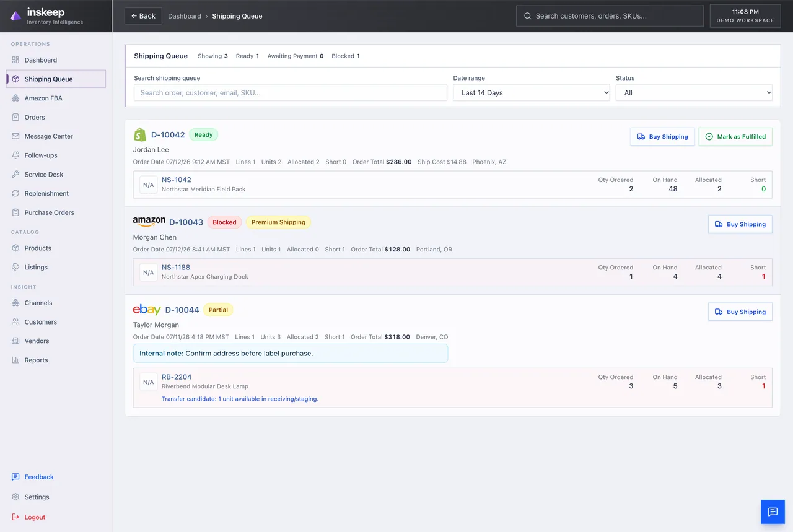This screenshot has width=793, height=532.
Task: Buy Shipping for order D-10043
Action: tap(740, 224)
